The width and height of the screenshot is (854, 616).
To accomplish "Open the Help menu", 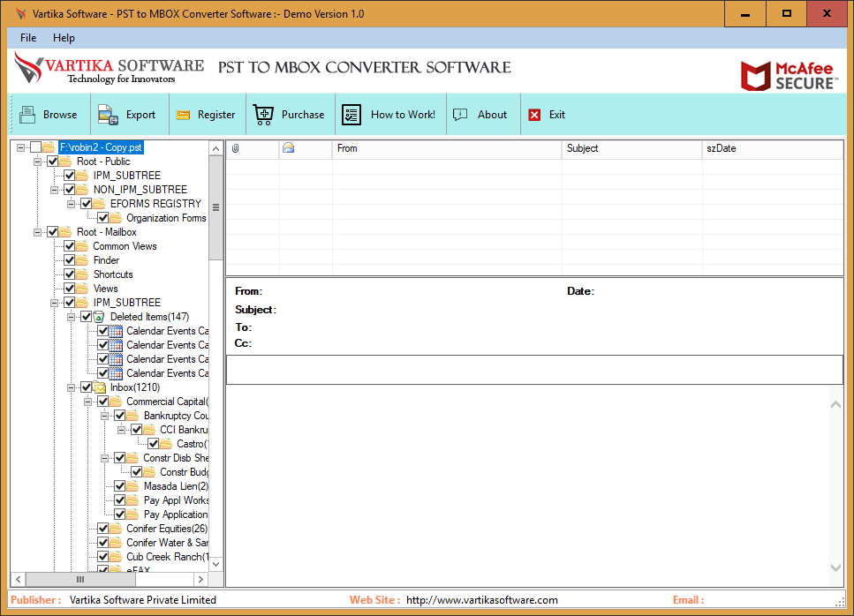I will click(64, 38).
